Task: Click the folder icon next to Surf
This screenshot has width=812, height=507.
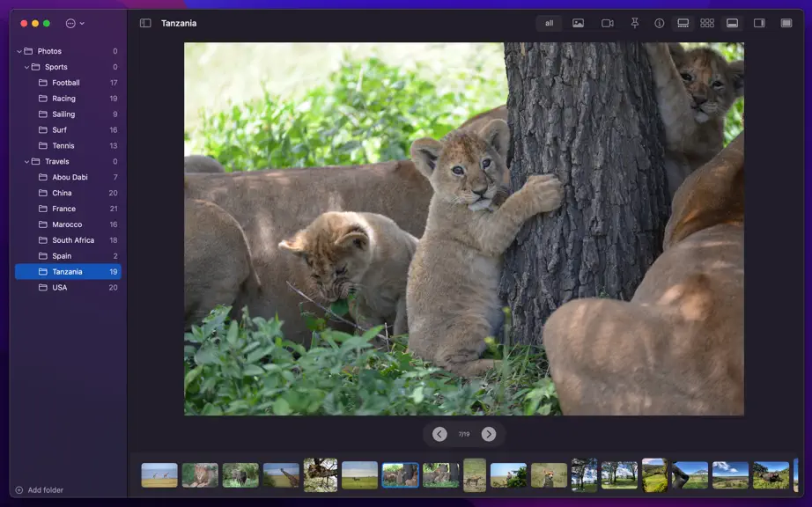Action: (x=43, y=130)
